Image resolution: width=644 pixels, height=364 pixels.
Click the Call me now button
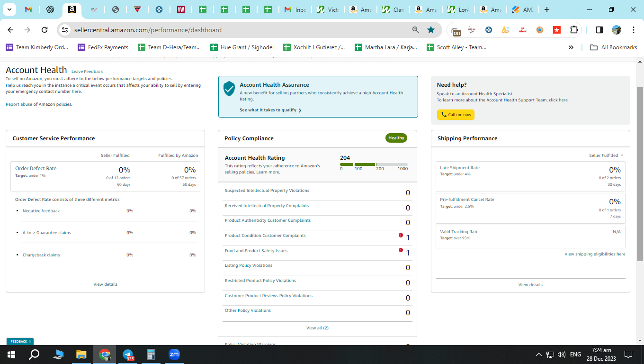[456, 115]
